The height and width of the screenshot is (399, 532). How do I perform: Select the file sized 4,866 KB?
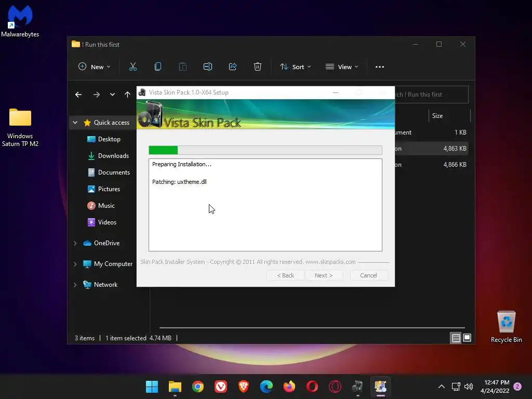point(432,165)
